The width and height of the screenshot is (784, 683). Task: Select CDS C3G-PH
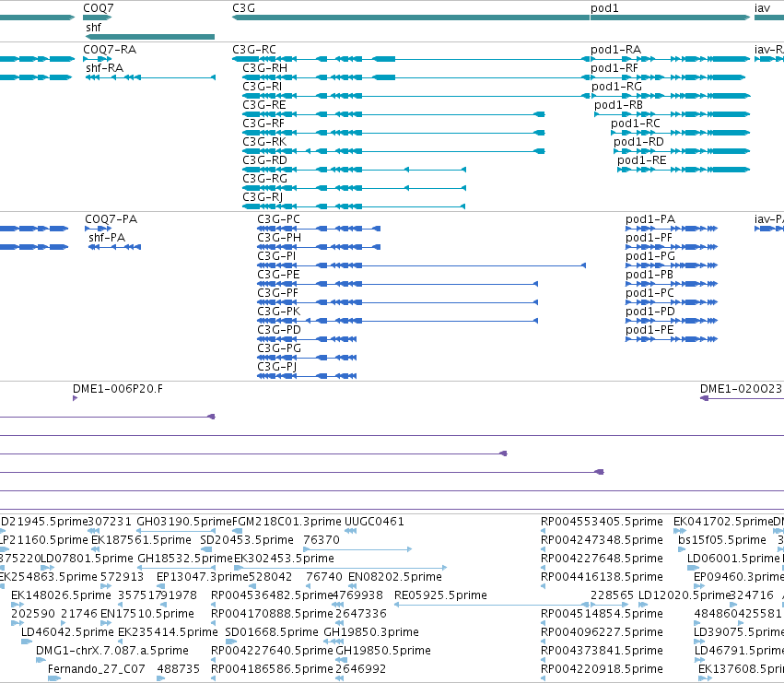(279, 238)
